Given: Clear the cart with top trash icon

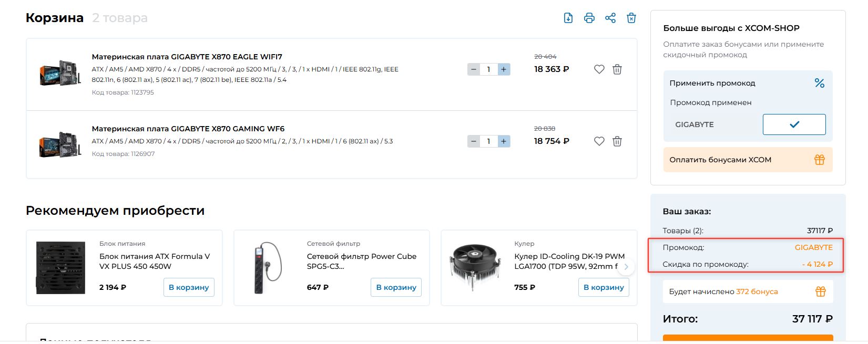Looking at the screenshot, I should pos(631,18).
